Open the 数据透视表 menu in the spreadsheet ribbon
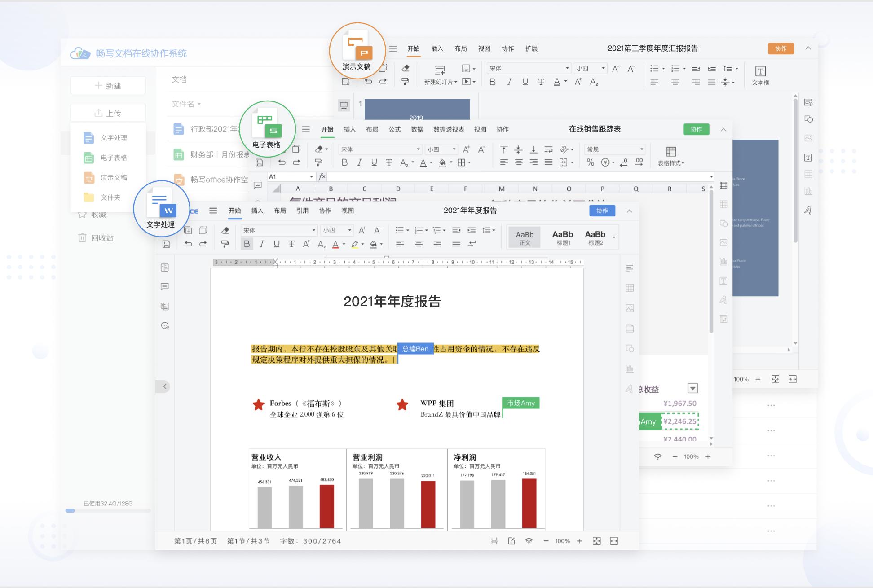 (x=448, y=129)
